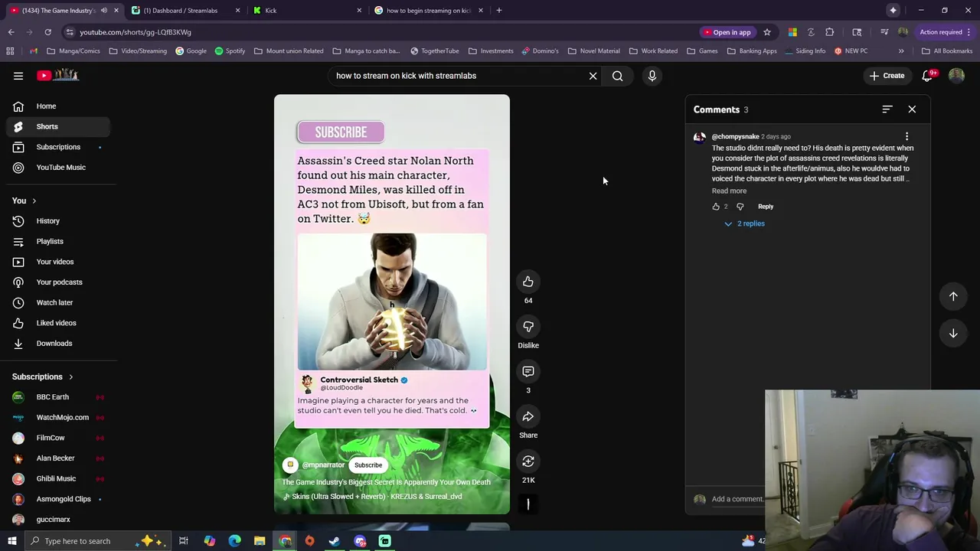This screenshot has width=980, height=551.
Task: Open the account avatar menu
Action: coord(956,76)
